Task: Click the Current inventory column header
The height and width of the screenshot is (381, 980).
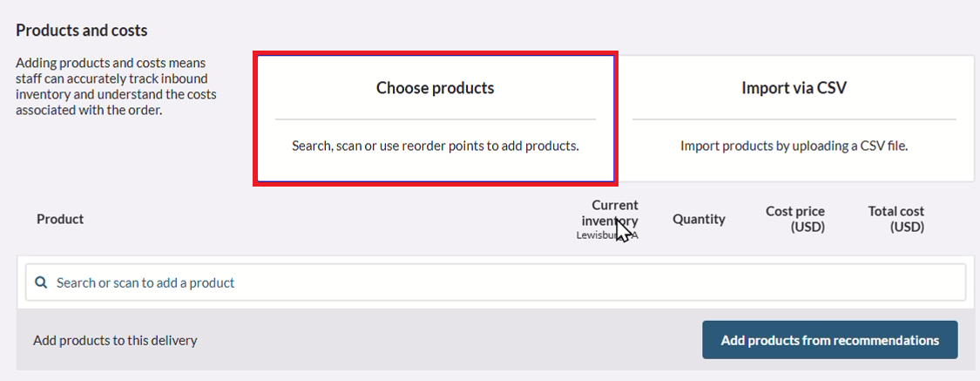Action: (x=610, y=213)
